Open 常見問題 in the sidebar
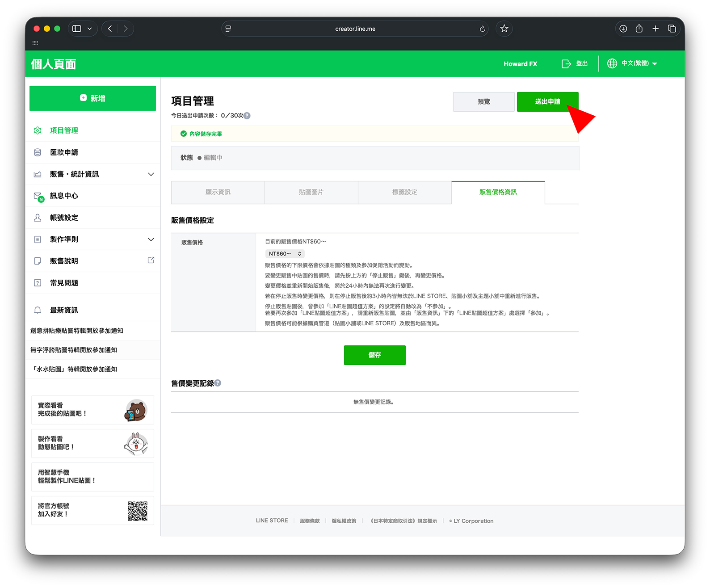The image size is (710, 588). point(64,283)
